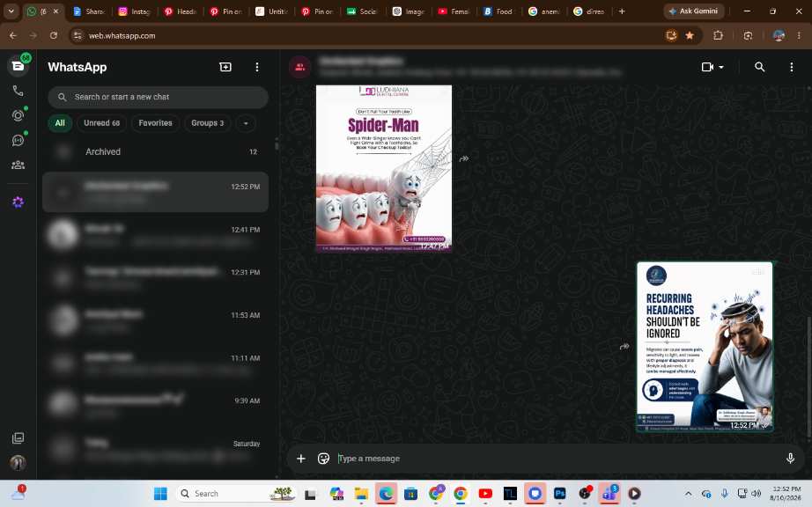The width and height of the screenshot is (812, 507).
Task: Select the Favorites filter chip
Action: tap(155, 123)
